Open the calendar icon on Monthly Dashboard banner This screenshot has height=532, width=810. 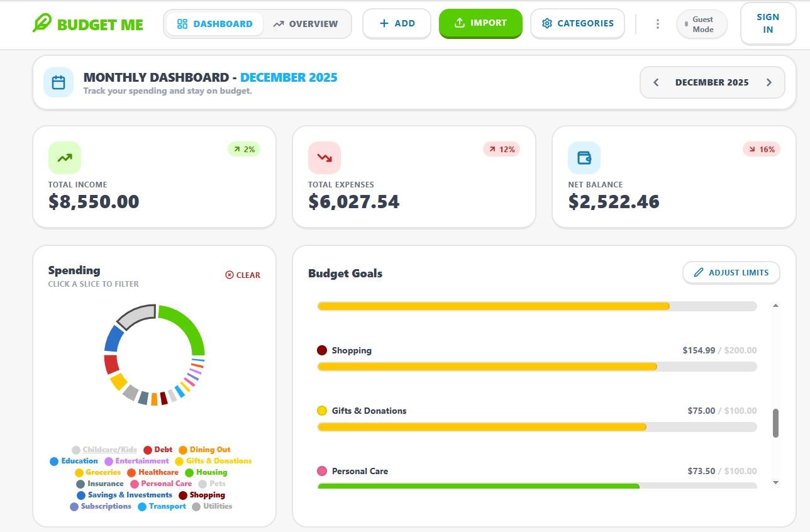(x=57, y=82)
